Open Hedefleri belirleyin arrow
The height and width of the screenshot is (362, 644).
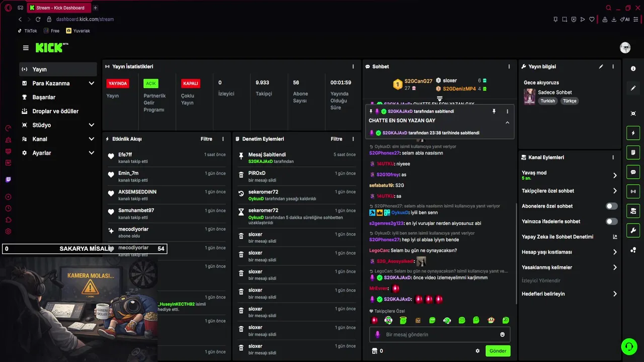(615, 294)
